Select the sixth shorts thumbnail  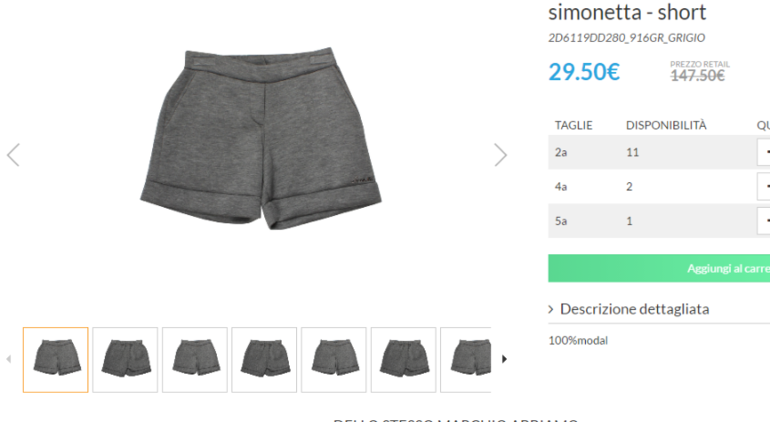[404, 360]
